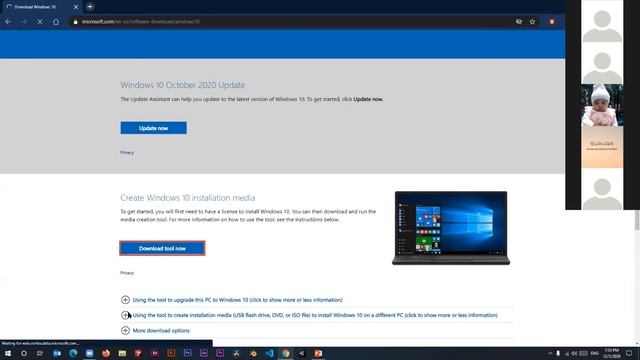This screenshot has height=360, width=640.
Task: Open Visual Studio Code from the taskbar
Action: [269, 353]
